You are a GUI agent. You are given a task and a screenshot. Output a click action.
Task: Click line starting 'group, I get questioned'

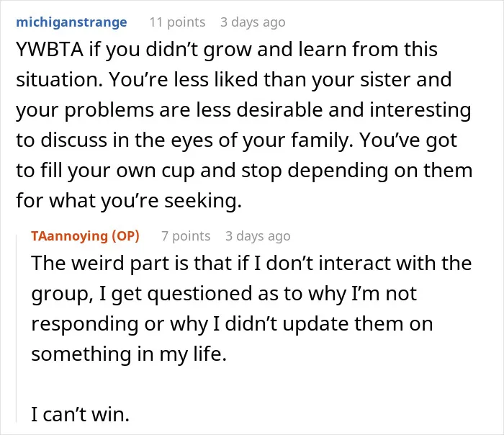click(224, 293)
